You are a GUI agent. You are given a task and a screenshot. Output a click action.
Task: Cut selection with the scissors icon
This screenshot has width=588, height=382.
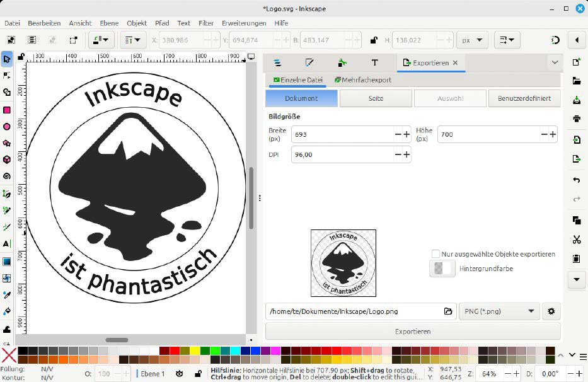tap(577, 240)
